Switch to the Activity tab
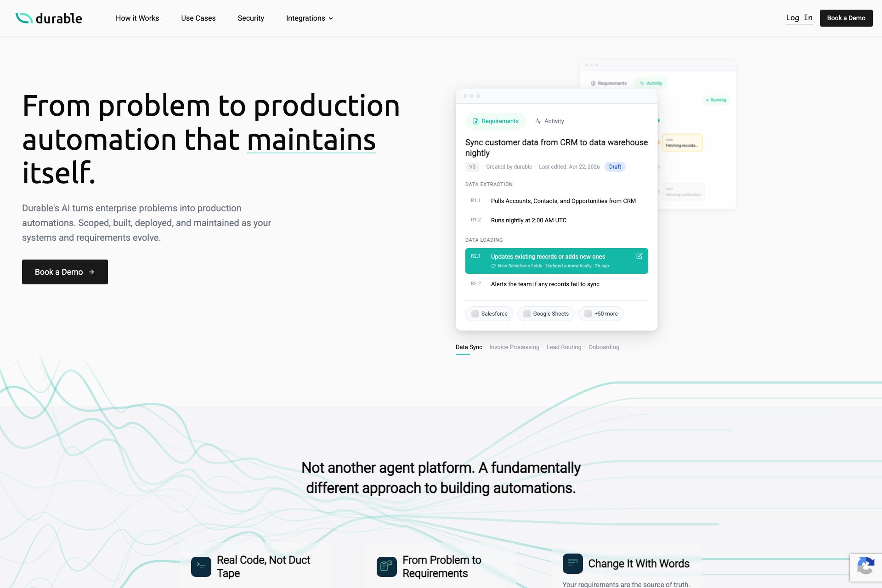The height and width of the screenshot is (588, 882). [x=549, y=121]
